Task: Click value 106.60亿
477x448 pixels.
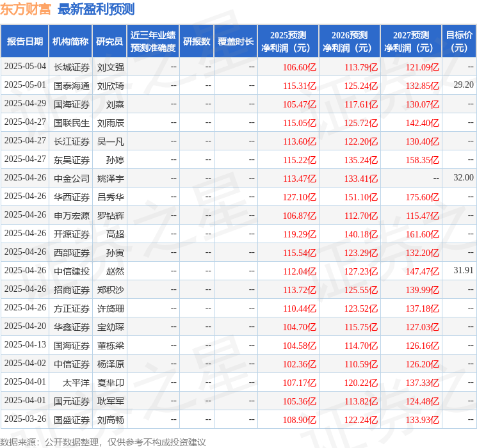Action: [x=300, y=67]
